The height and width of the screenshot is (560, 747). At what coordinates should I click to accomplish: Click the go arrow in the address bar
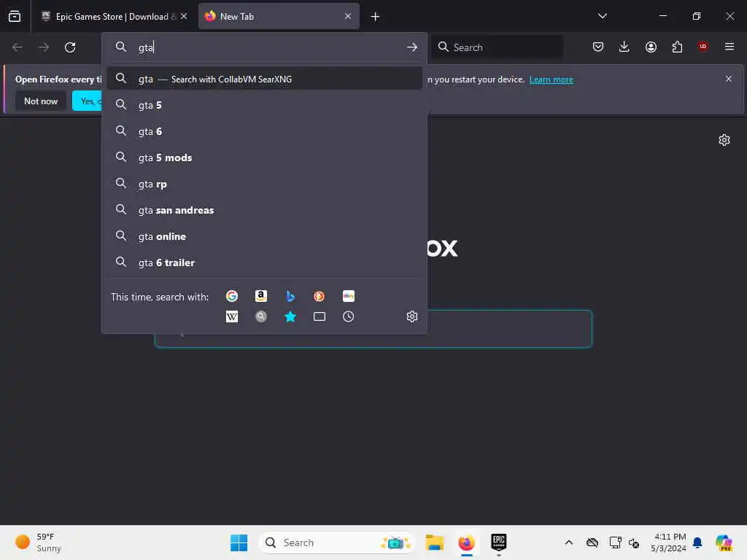(x=412, y=47)
